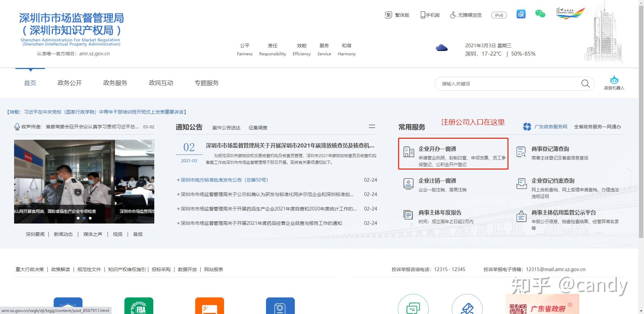644x314 pixels.
Task: Open the 深圳市地方标准批准发布公告 link
Action: point(224,180)
